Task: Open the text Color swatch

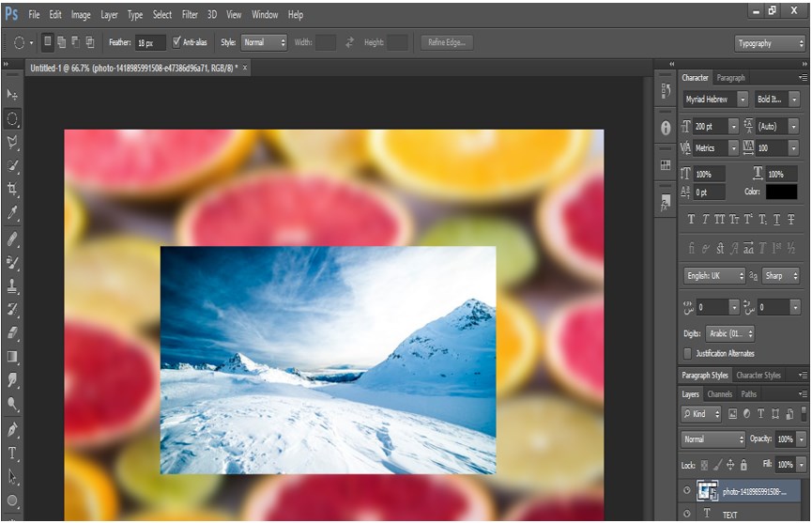Action: 781,192
